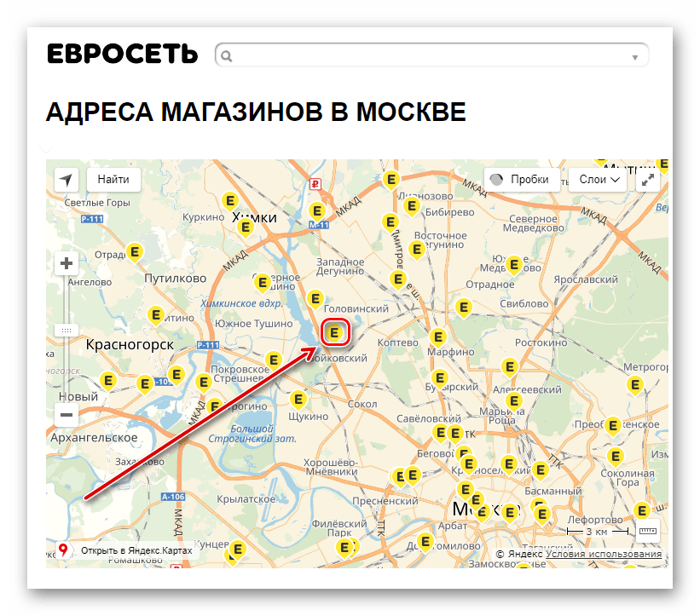
Task: Select the store marker near Щукино
Action: 298,400
